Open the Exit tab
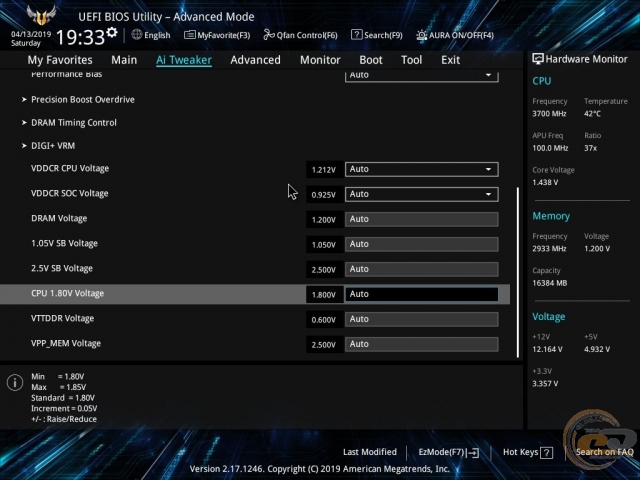640x480 pixels. (450, 60)
